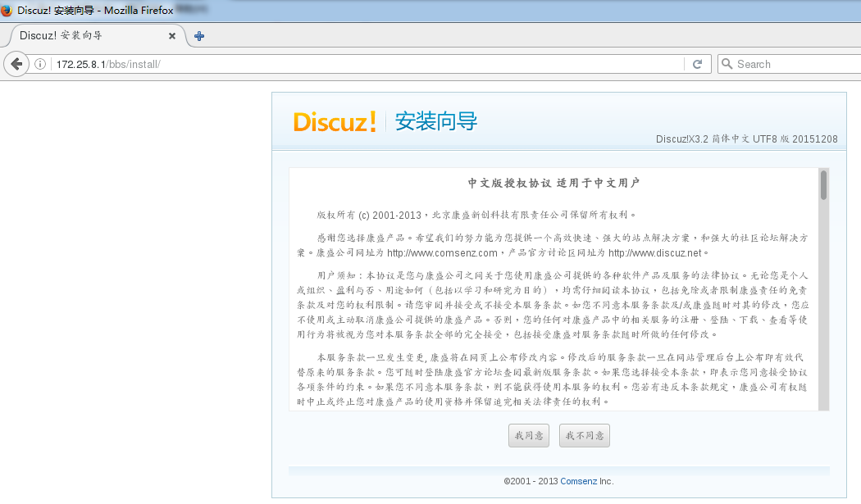Image resolution: width=861 pixels, height=504 pixels.
Task: Click the ©2001 - 2013 footer text
Action: 531,481
